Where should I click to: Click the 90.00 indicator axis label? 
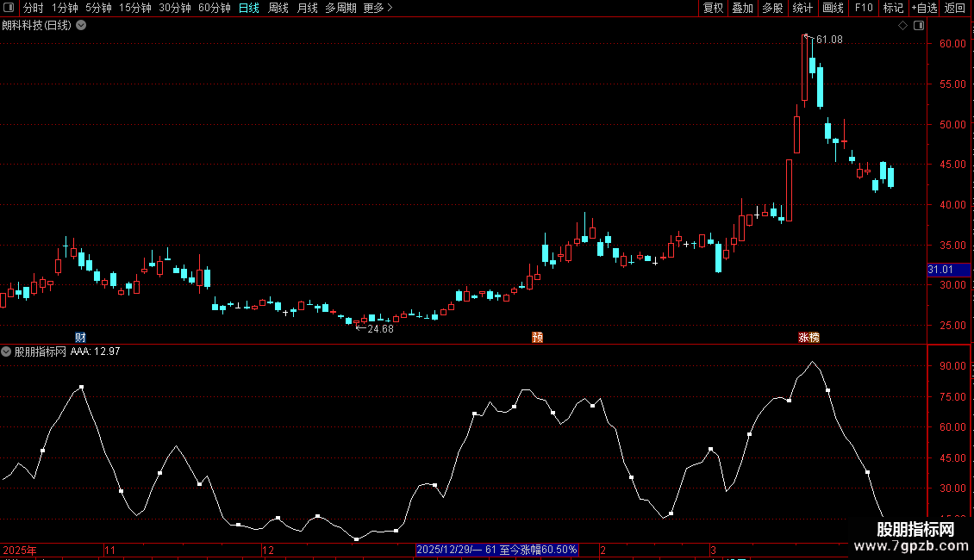click(952, 365)
